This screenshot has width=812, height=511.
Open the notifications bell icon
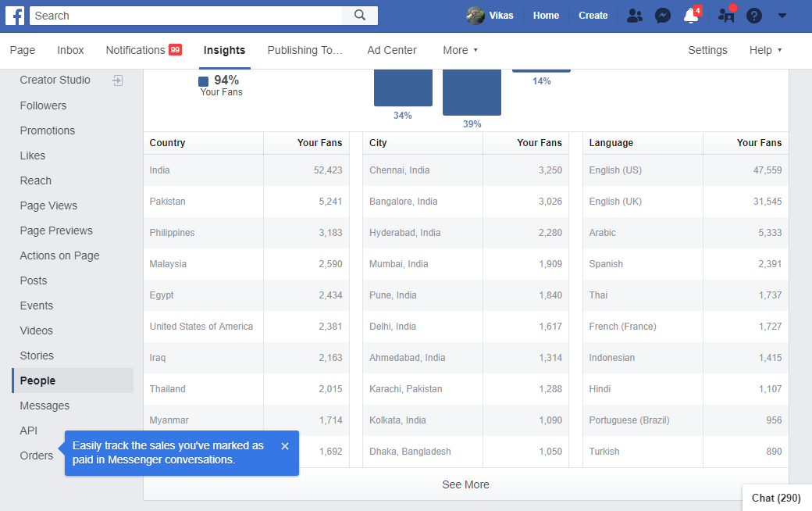691,16
